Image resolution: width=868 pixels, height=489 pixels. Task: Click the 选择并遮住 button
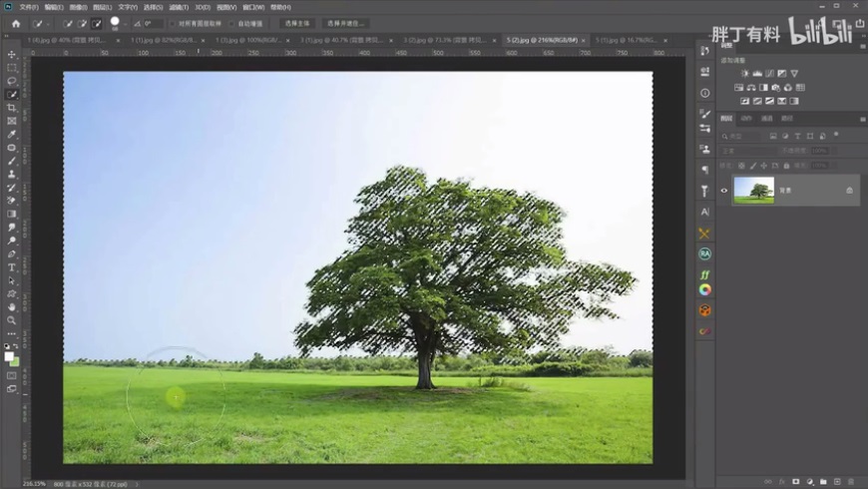coord(345,23)
